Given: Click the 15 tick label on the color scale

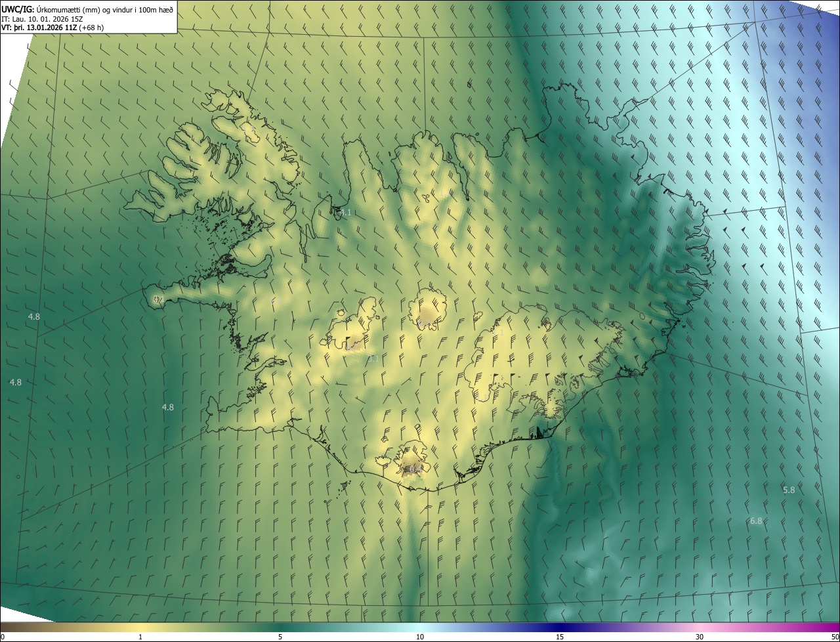Looking at the screenshot, I should click(x=560, y=637).
